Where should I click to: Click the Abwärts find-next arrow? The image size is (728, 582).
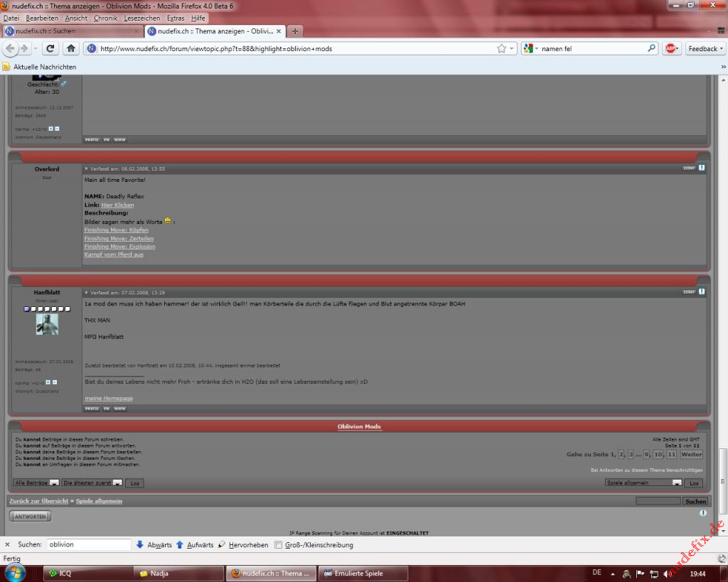pyautogui.click(x=154, y=545)
